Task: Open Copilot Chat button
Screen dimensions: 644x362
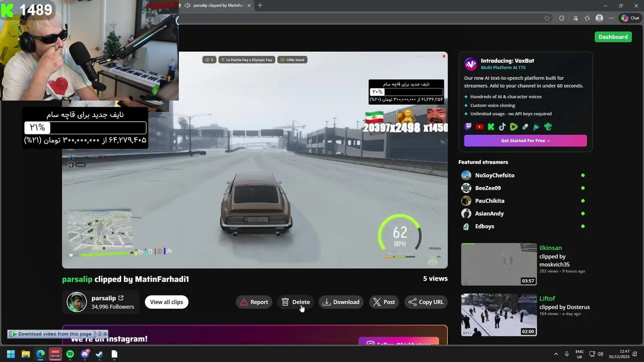Action: [x=630, y=18]
